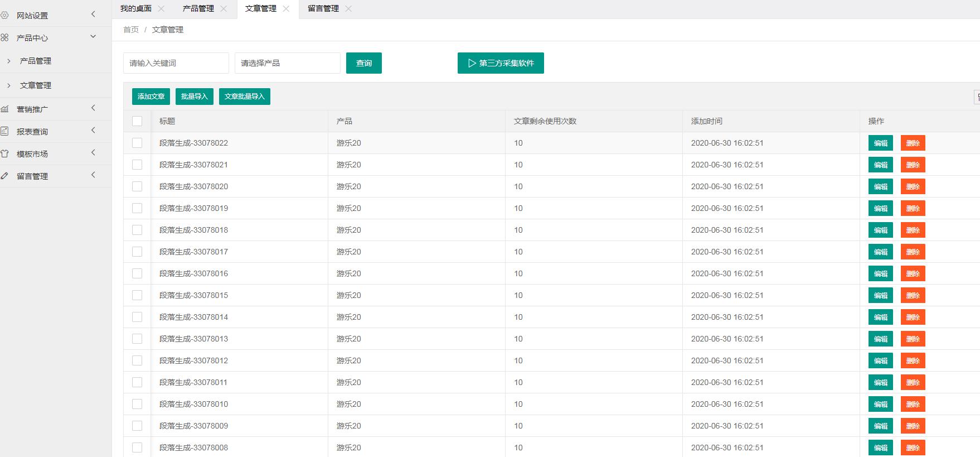Image resolution: width=980 pixels, height=457 pixels.
Task: Check the row 段落生成-33078012
Action: pyautogui.click(x=137, y=360)
